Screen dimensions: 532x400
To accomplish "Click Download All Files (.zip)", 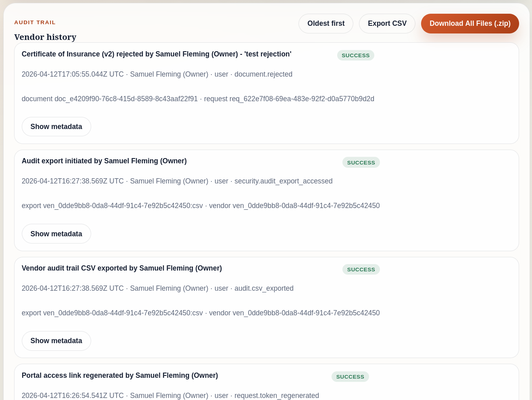I will (469, 23).
